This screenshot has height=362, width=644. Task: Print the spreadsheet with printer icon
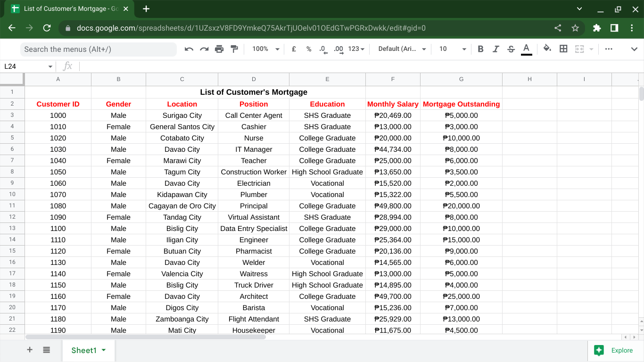[x=219, y=49]
